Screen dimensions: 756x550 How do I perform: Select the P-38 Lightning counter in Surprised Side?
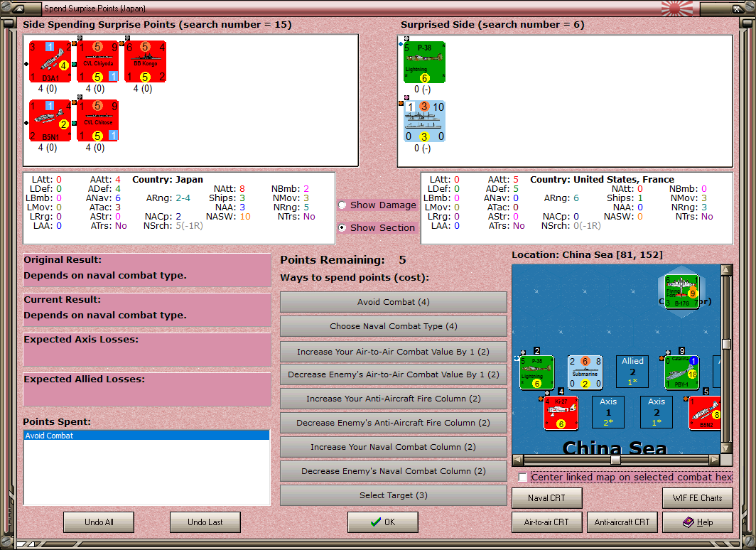point(424,63)
